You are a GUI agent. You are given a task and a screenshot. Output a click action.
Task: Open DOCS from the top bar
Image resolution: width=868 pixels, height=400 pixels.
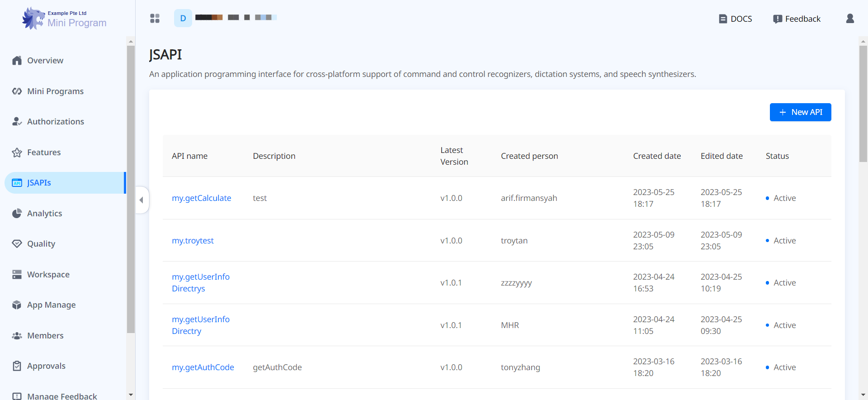click(x=736, y=19)
